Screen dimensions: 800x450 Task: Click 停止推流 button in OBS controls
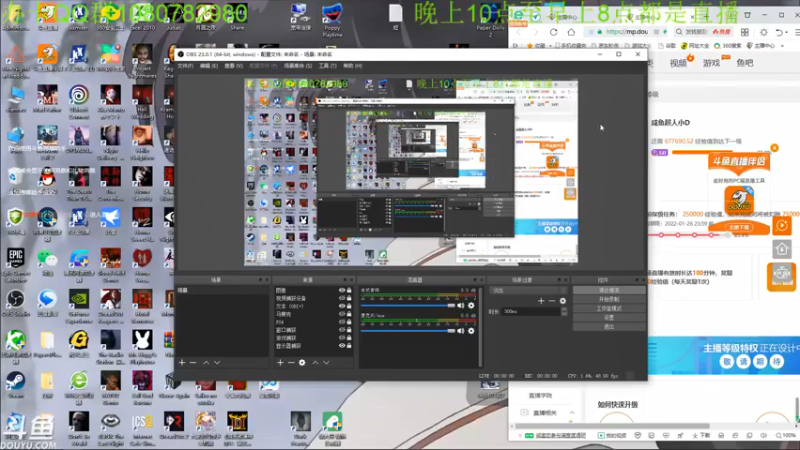tap(609, 290)
